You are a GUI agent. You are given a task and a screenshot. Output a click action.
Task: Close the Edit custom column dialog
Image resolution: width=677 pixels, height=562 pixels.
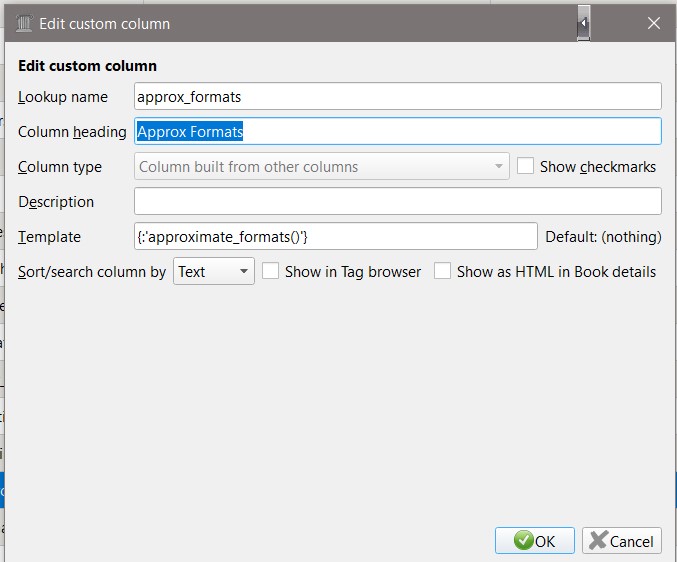click(x=654, y=23)
